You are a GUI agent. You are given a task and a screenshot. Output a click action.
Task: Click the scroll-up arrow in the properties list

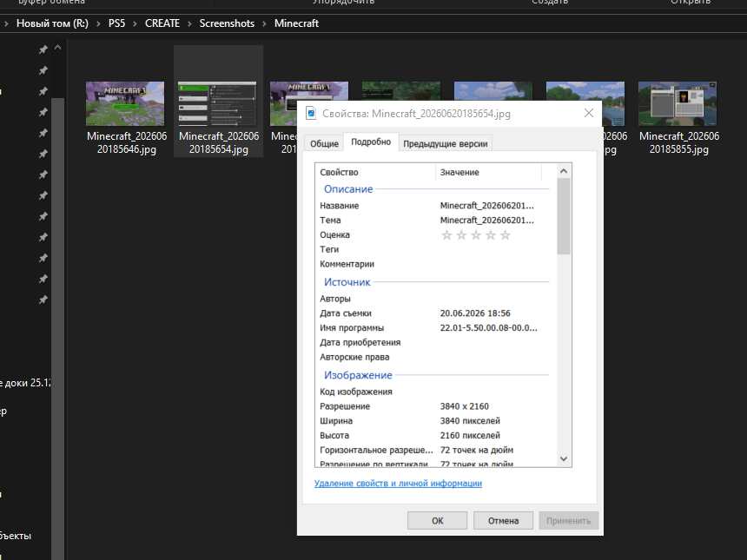pyautogui.click(x=564, y=171)
